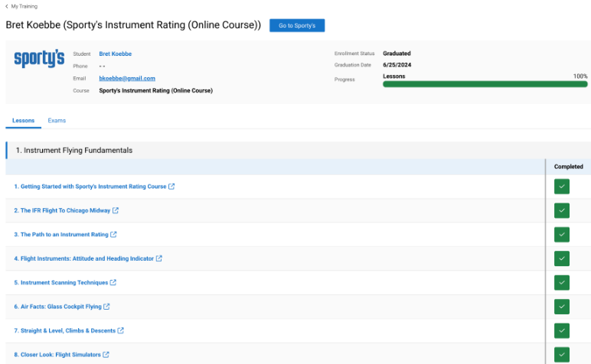591x364 pixels.
Task: Click the Graduated enrollment status text
Action: point(397,54)
